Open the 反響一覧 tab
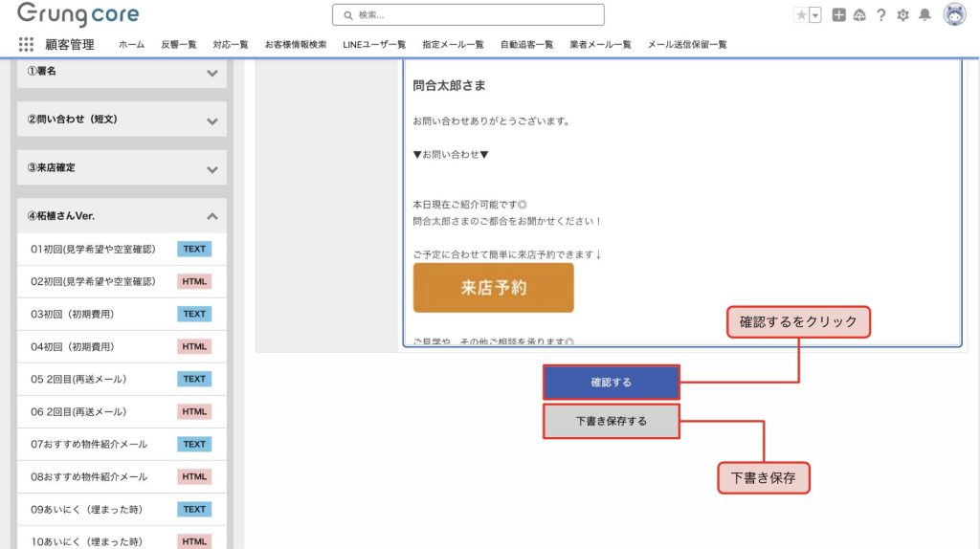980x549 pixels. [x=178, y=44]
